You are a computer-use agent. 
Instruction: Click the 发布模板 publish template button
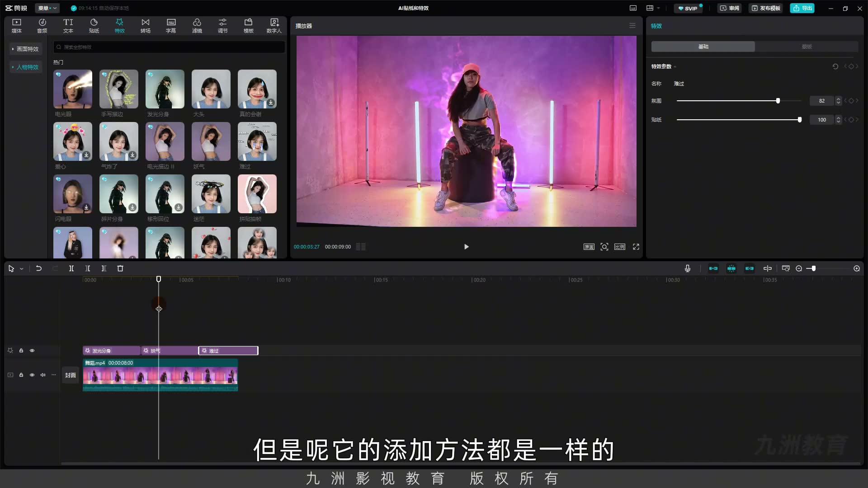click(766, 8)
